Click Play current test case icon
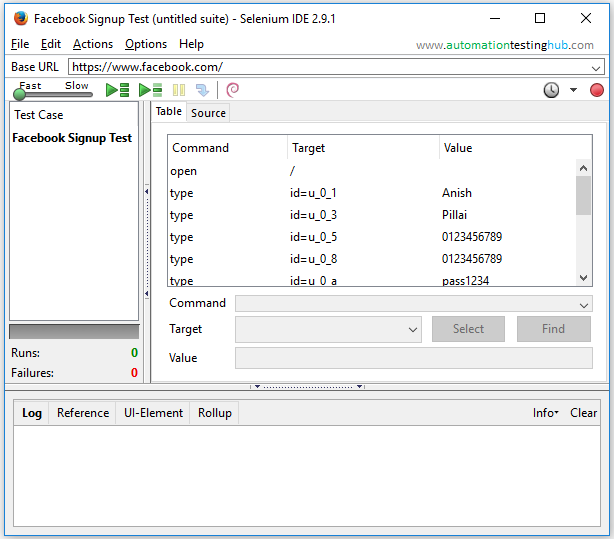The image size is (614, 539). pyautogui.click(x=150, y=90)
